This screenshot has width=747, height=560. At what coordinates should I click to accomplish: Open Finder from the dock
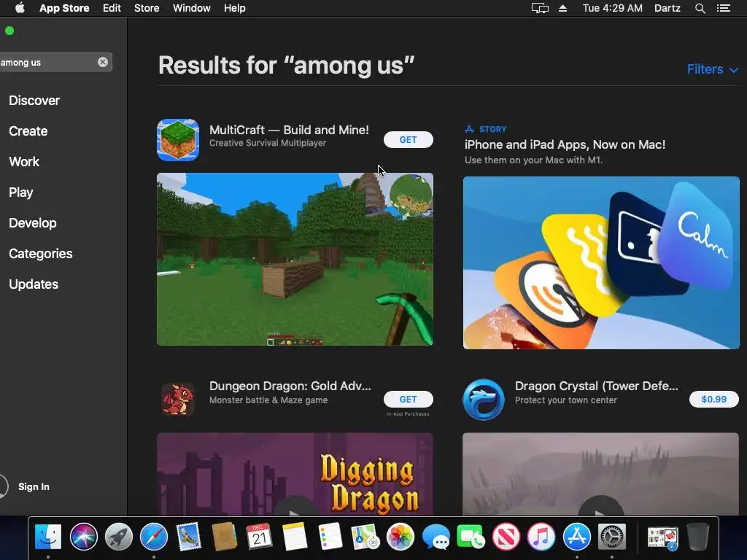(x=48, y=537)
